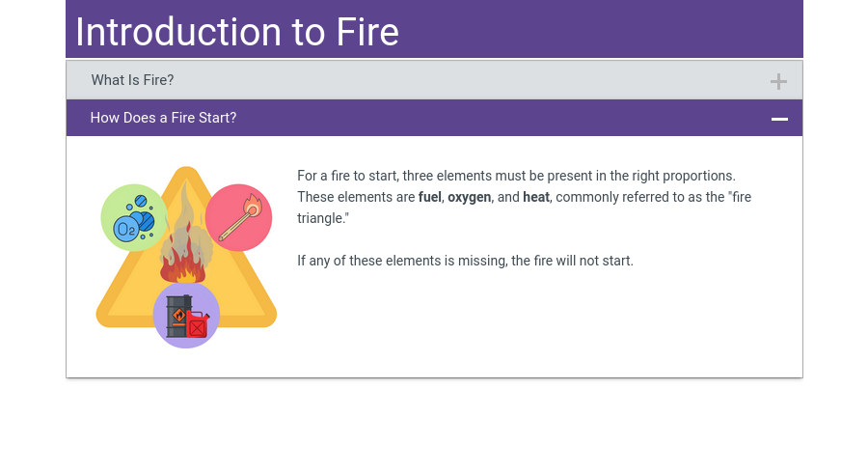The width and height of the screenshot is (868, 472).
Task: Click the bold word "heat"
Action: pyautogui.click(x=536, y=197)
